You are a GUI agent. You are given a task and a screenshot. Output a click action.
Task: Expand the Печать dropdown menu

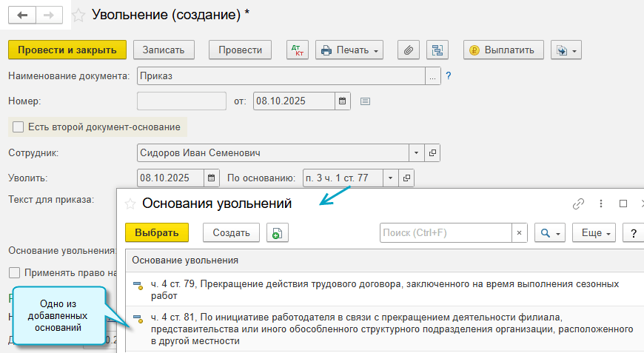point(376,50)
